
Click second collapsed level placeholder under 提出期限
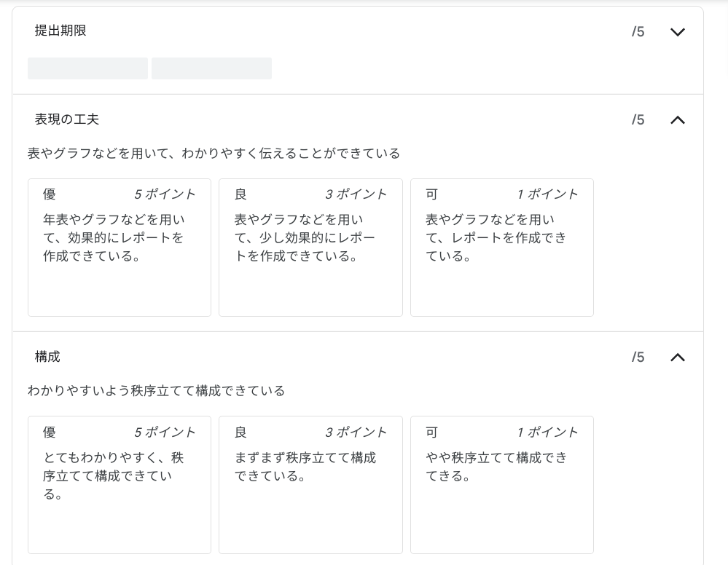point(212,68)
